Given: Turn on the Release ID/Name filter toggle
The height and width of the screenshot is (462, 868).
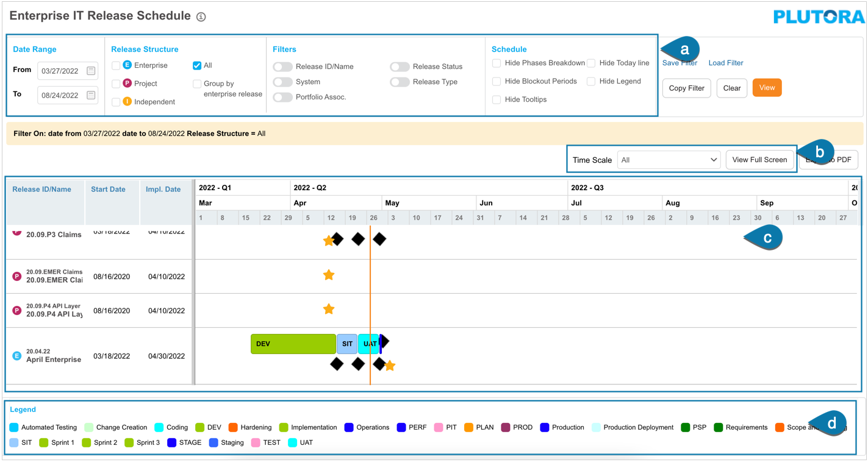Looking at the screenshot, I should coord(282,66).
